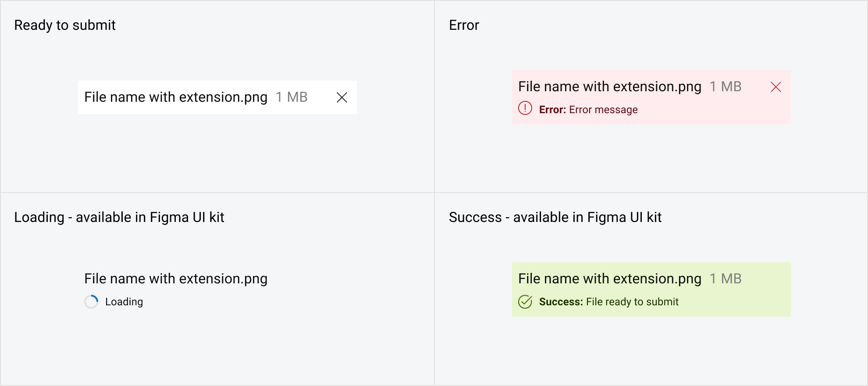Click the file name above the Loading indicator
The width and height of the screenshot is (868, 386).
coord(176,279)
